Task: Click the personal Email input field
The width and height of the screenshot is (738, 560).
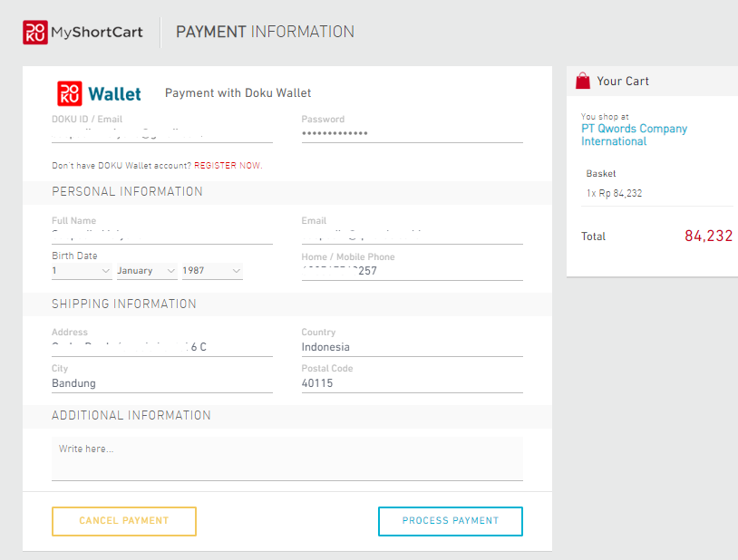Action: 412,235
